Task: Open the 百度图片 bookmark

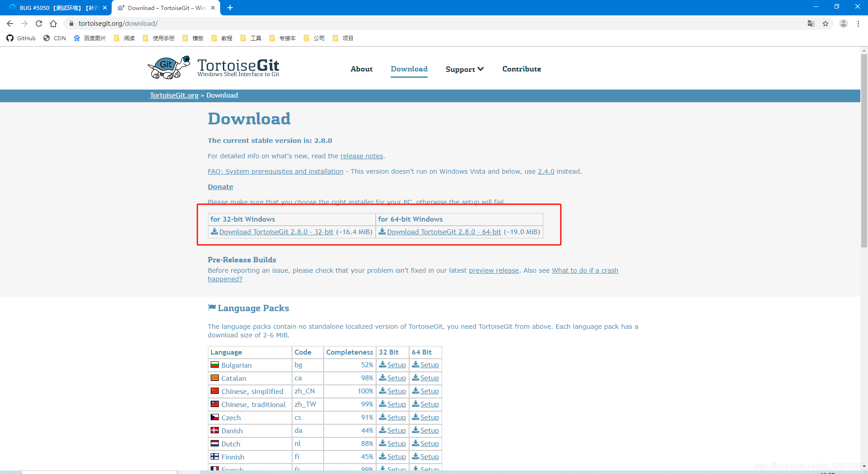Action: [90, 38]
